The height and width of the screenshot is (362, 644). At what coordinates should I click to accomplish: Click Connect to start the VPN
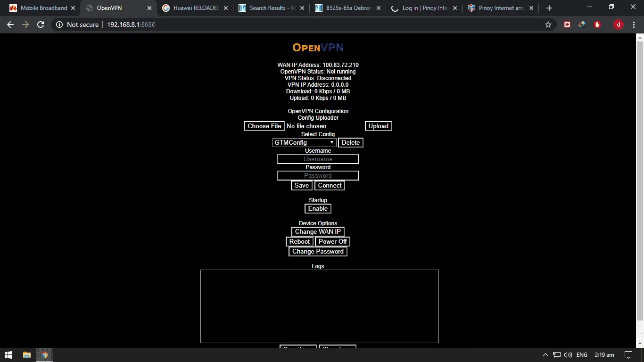click(x=330, y=185)
